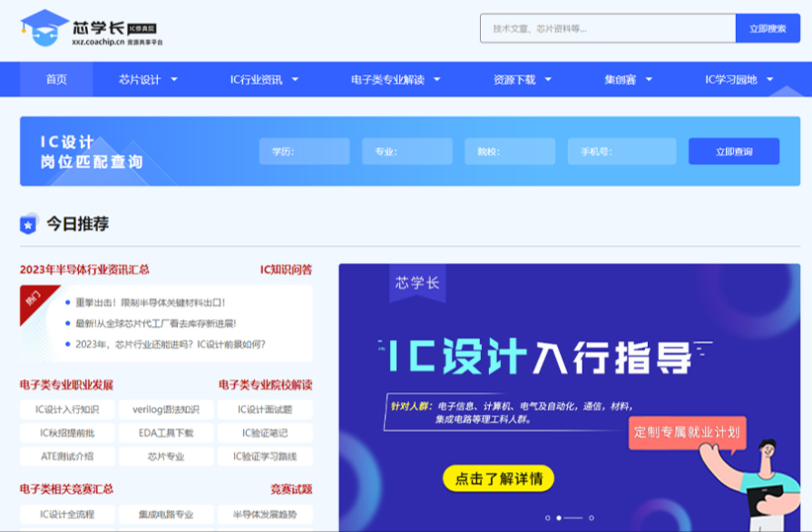Screen dimensions: 812x532
Task: Open the 竞赛试题 link
Action: [291, 489]
